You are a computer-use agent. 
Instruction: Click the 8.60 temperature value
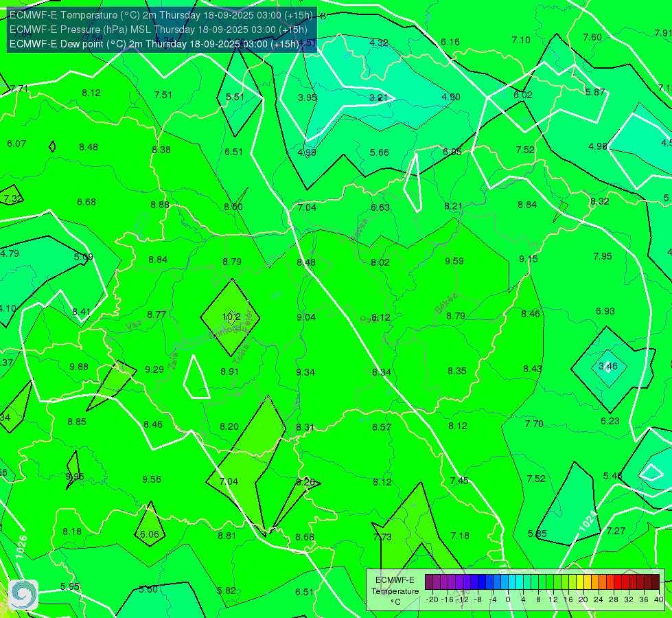(x=233, y=207)
